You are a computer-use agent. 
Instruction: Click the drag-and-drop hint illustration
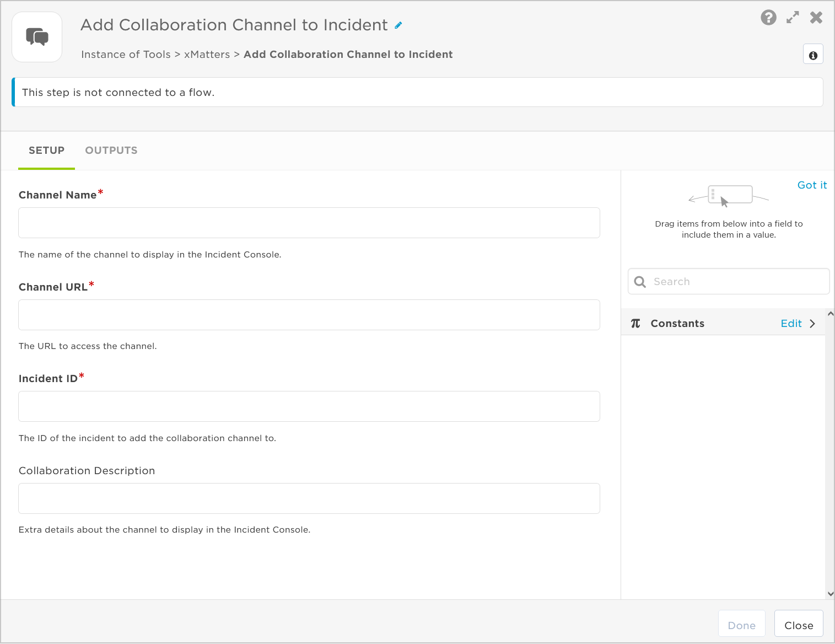(729, 196)
